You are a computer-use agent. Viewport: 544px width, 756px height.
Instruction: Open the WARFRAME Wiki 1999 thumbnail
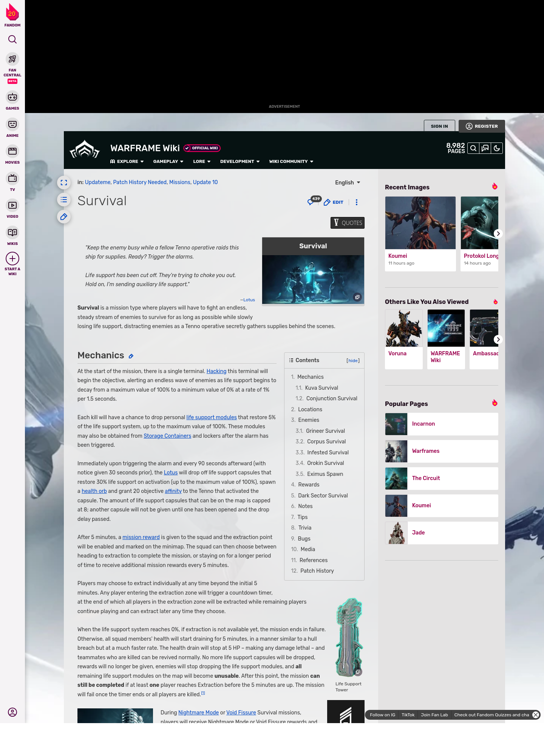446,328
